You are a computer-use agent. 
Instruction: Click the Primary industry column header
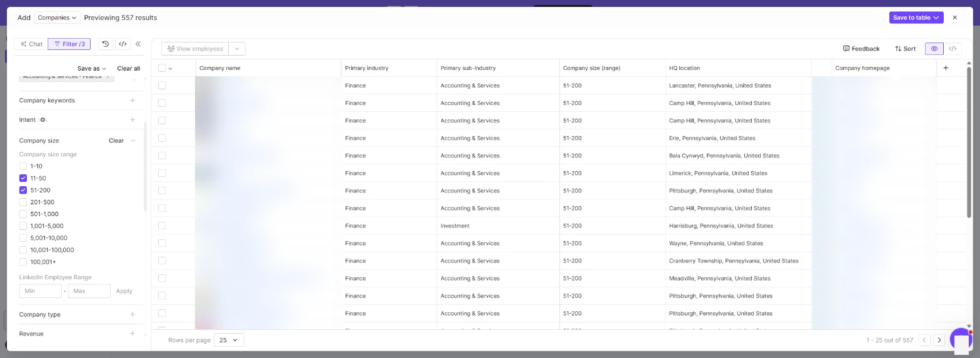[x=389, y=68]
